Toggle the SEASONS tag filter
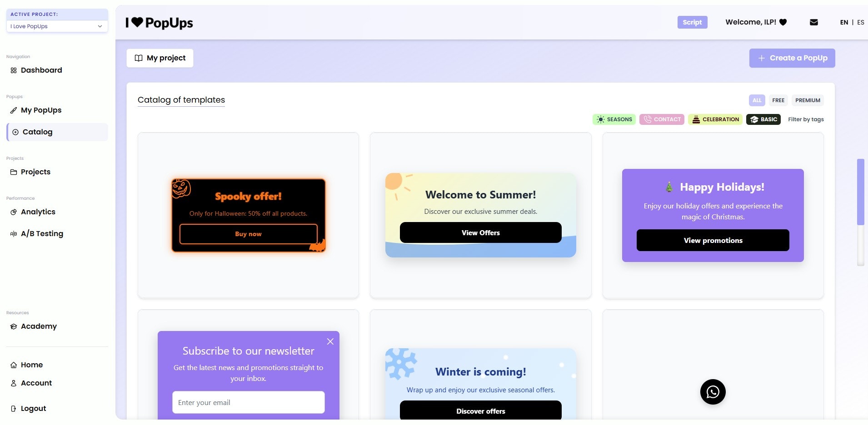The image size is (868, 425). pyautogui.click(x=614, y=119)
